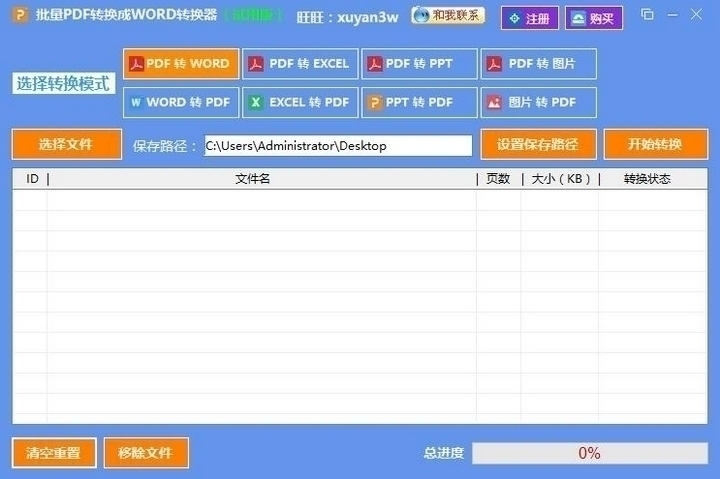Click 设置保存路径 to set output folder

[539, 144]
